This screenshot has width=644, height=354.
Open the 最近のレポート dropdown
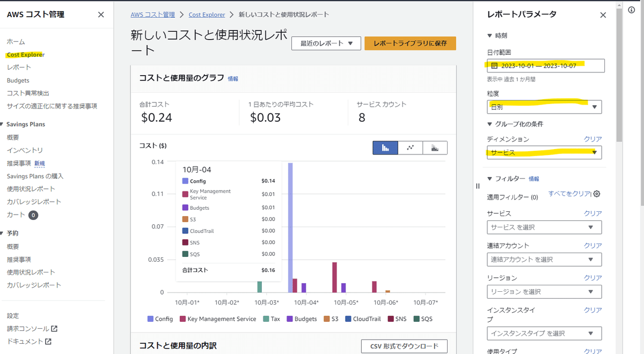tap(326, 43)
